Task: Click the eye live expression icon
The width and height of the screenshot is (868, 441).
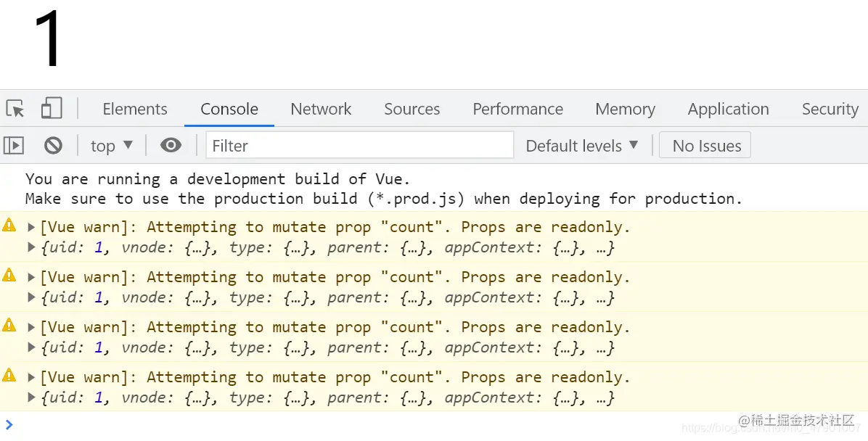Action: (x=171, y=146)
